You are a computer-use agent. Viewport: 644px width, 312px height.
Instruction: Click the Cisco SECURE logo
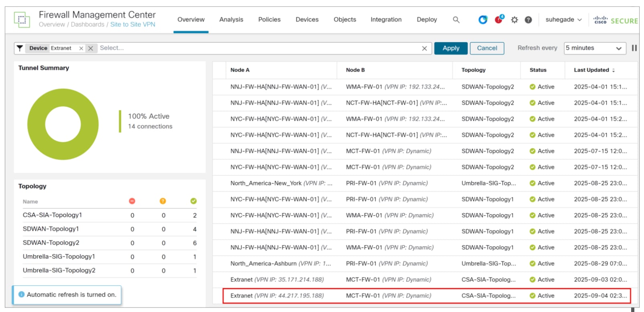click(x=615, y=20)
